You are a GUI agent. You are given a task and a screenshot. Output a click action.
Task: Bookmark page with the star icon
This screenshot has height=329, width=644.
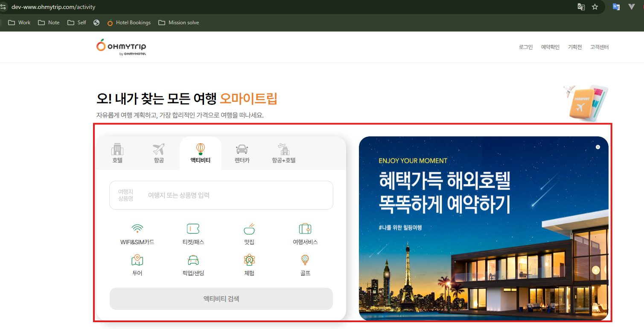pyautogui.click(x=595, y=7)
